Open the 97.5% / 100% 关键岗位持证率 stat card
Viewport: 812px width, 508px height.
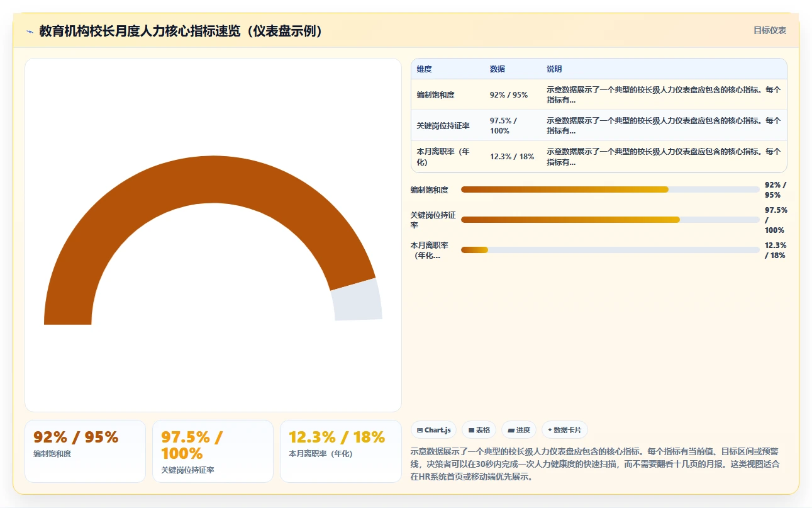pyautogui.click(x=213, y=451)
